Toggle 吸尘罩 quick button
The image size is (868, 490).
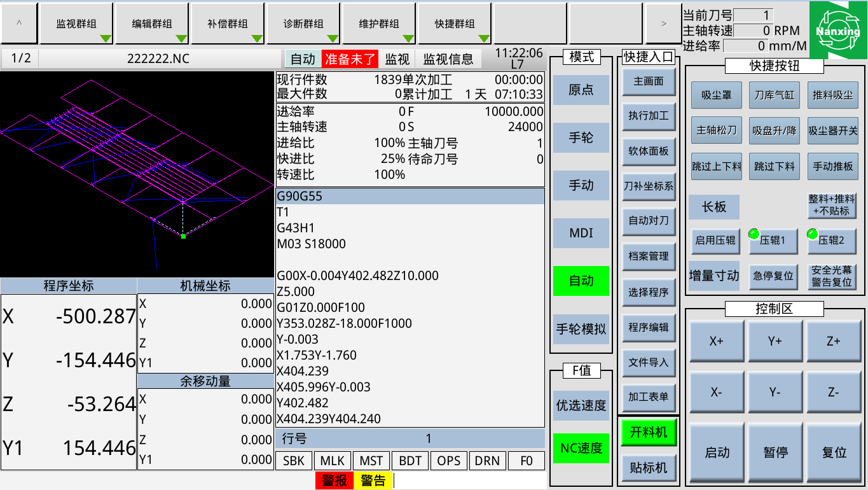point(717,95)
